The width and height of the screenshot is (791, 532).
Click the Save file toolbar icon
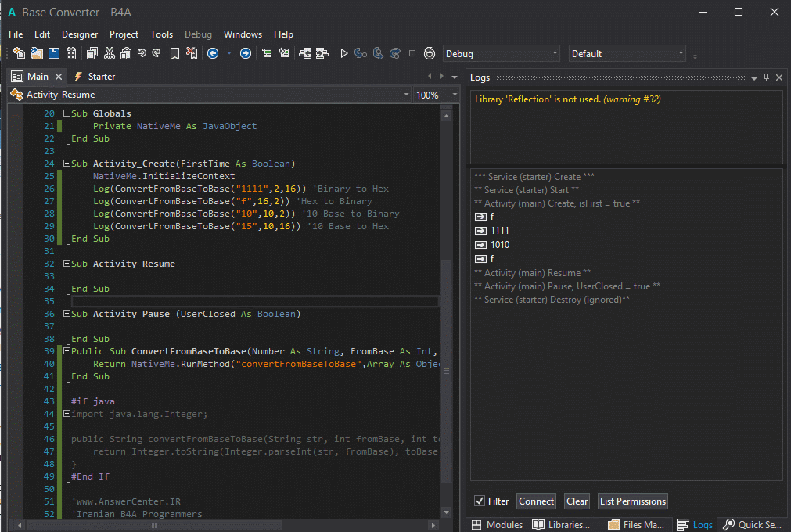(54, 53)
